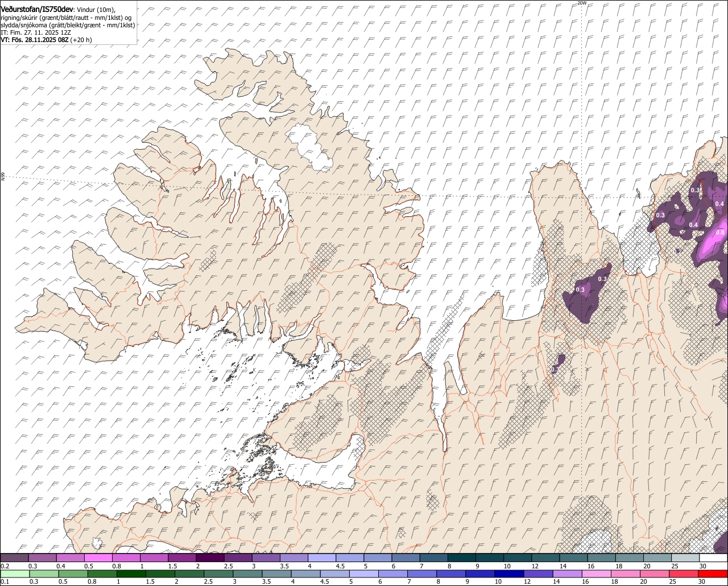The width and height of the screenshot is (728, 586).
Task: Pick the 2 darkest purple swatch in snow scale
Action: (210, 558)
